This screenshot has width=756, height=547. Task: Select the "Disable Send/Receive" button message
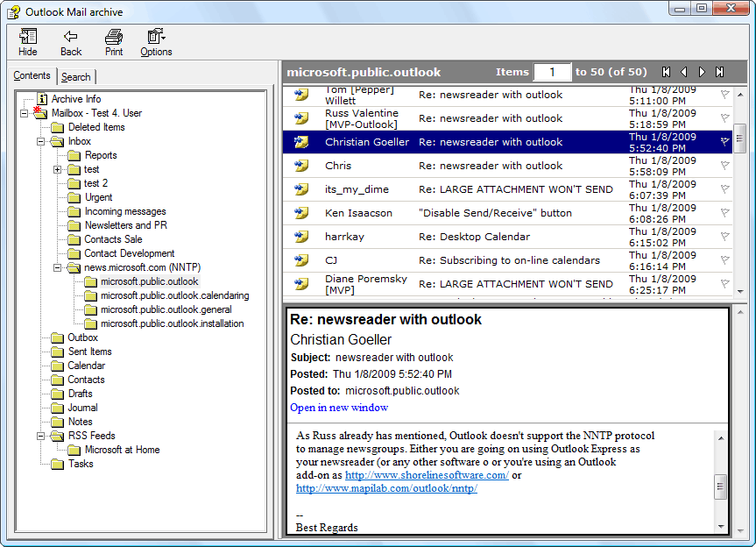[507, 213]
